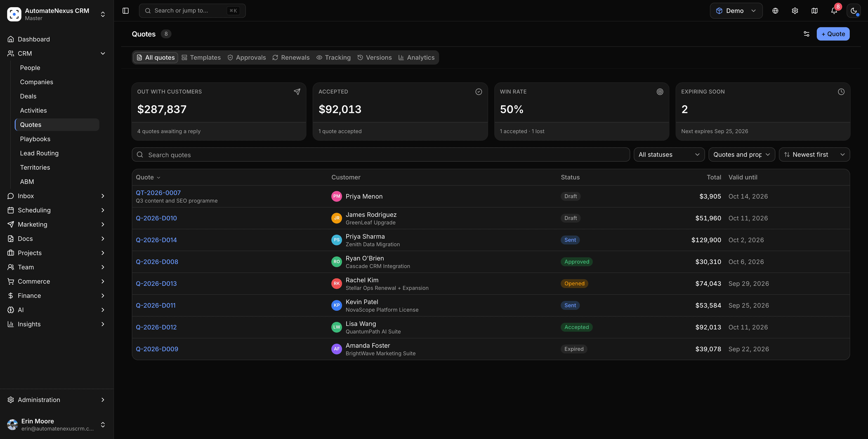868x439 pixels.
Task: Click the clock icon on Expiring Soon card
Action: (x=841, y=92)
